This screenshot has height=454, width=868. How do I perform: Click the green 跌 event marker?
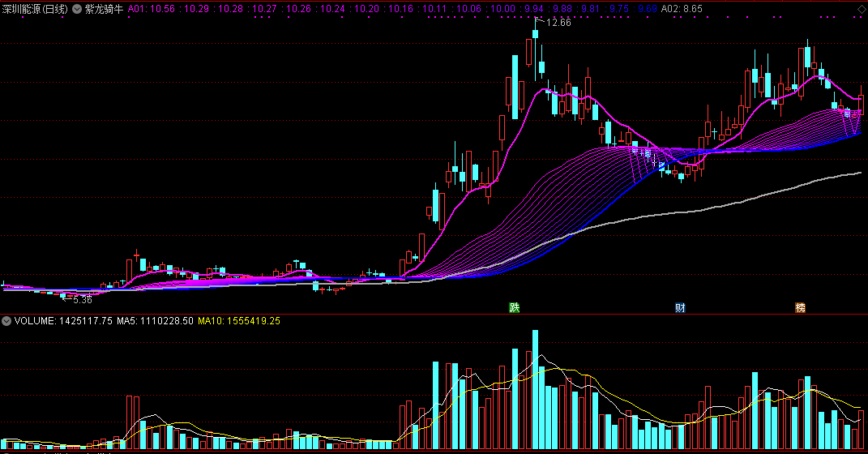pyautogui.click(x=515, y=308)
